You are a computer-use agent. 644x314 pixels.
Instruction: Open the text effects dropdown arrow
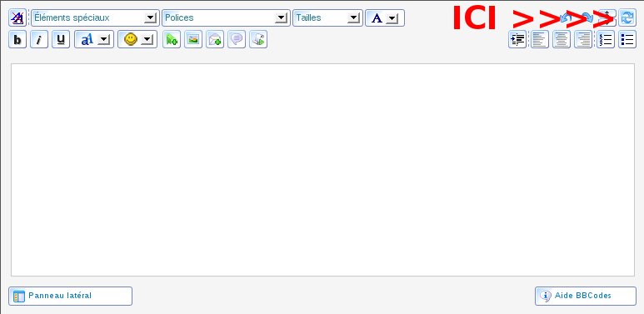coord(104,40)
